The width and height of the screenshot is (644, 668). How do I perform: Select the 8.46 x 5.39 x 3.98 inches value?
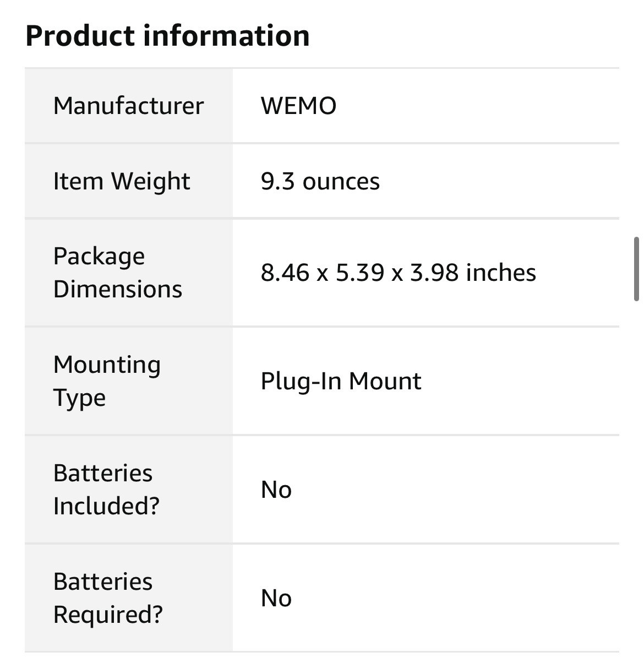click(398, 273)
